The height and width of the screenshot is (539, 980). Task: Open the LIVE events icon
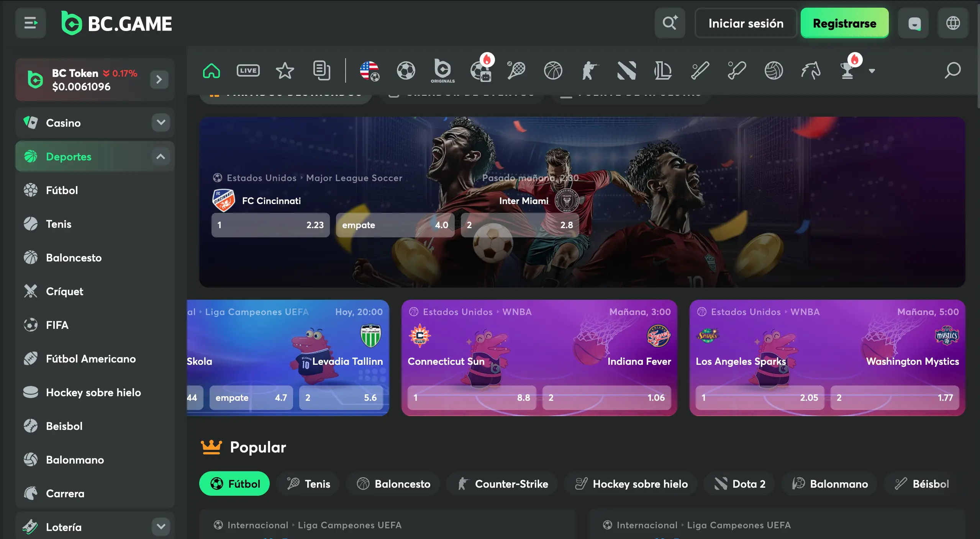(248, 70)
